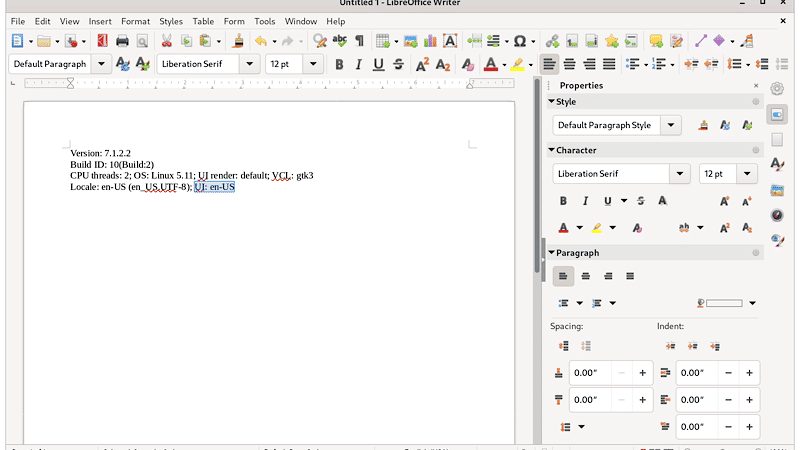Viewport: 800px width, 450px height.
Task: Click the Insert Line icon
Action: [x=701, y=41]
